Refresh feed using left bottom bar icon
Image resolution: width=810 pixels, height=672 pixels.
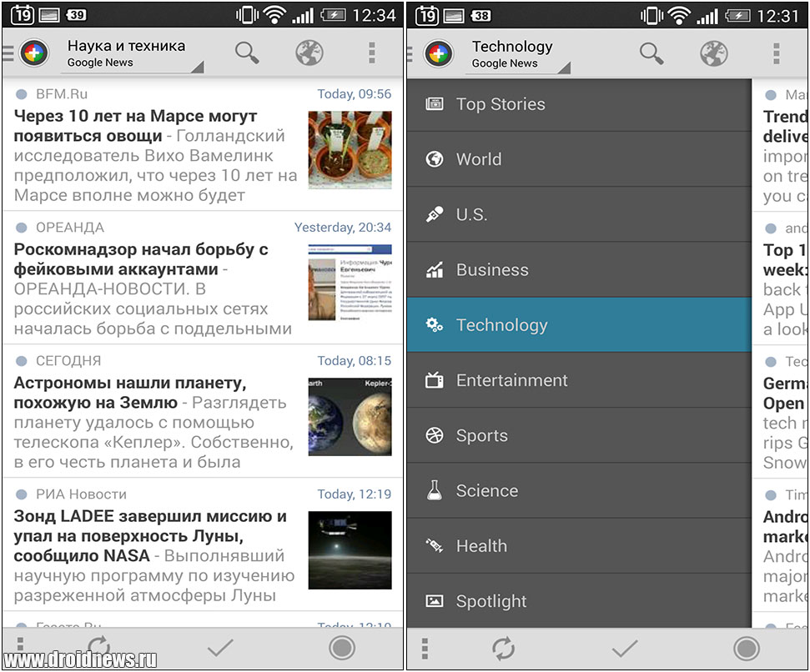[x=98, y=647]
